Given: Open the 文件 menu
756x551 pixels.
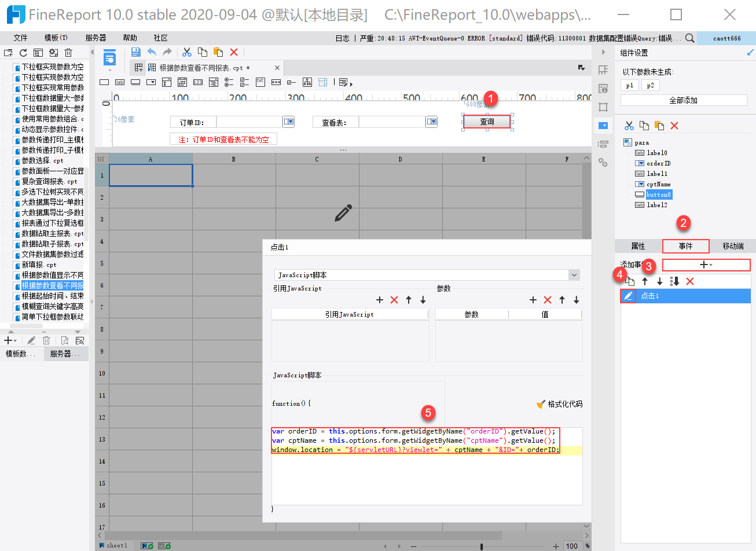Looking at the screenshot, I should [21, 38].
